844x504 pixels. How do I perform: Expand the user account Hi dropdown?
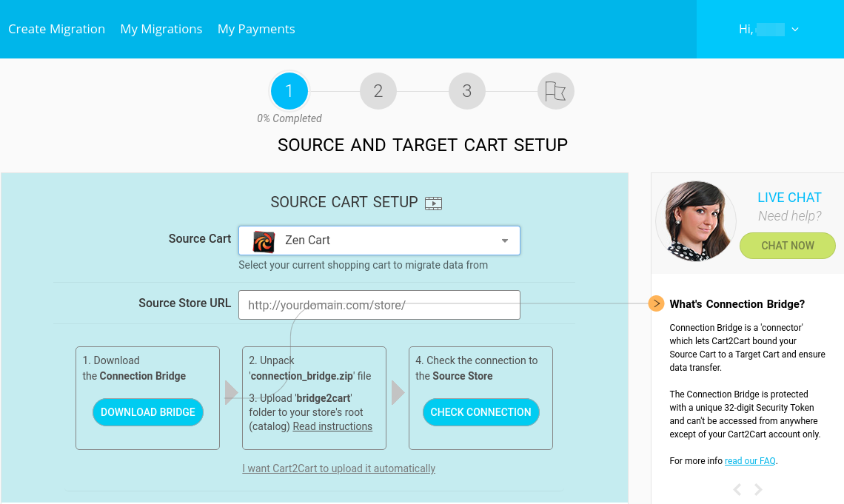coord(768,29)
